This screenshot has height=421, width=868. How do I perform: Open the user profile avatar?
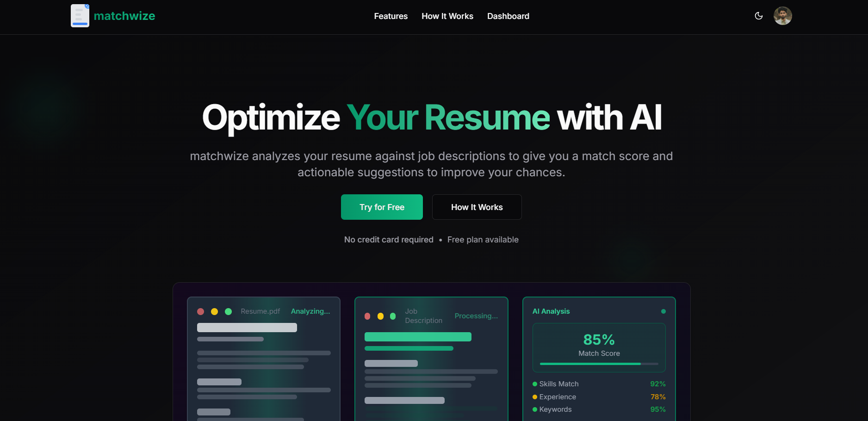point(782,16)
